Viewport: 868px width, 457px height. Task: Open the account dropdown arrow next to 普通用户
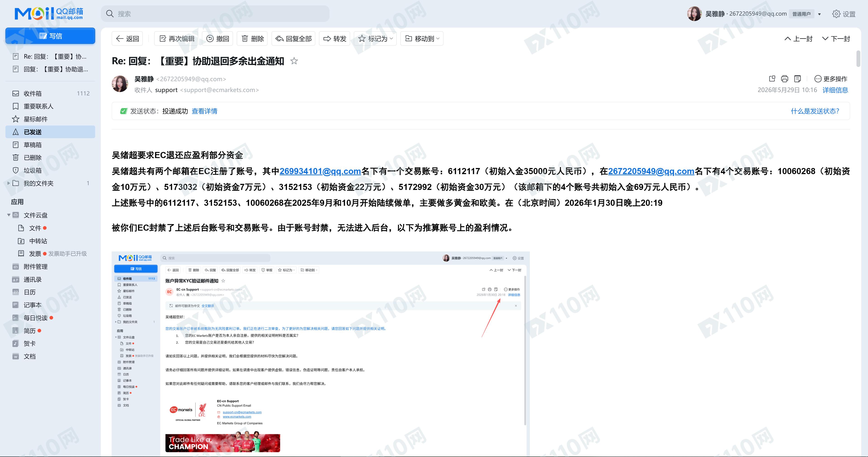(819, 14)
